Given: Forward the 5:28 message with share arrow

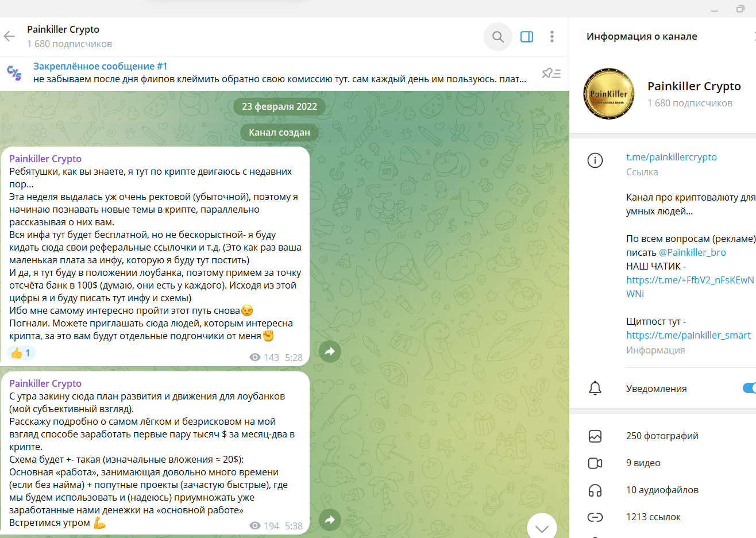Looking at the screenshot, I should tap(330, 352).
